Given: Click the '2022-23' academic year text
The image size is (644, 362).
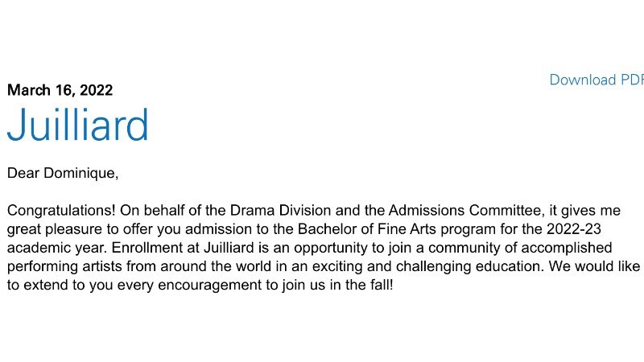Looking at the screenshot, I should click(574, 229).
